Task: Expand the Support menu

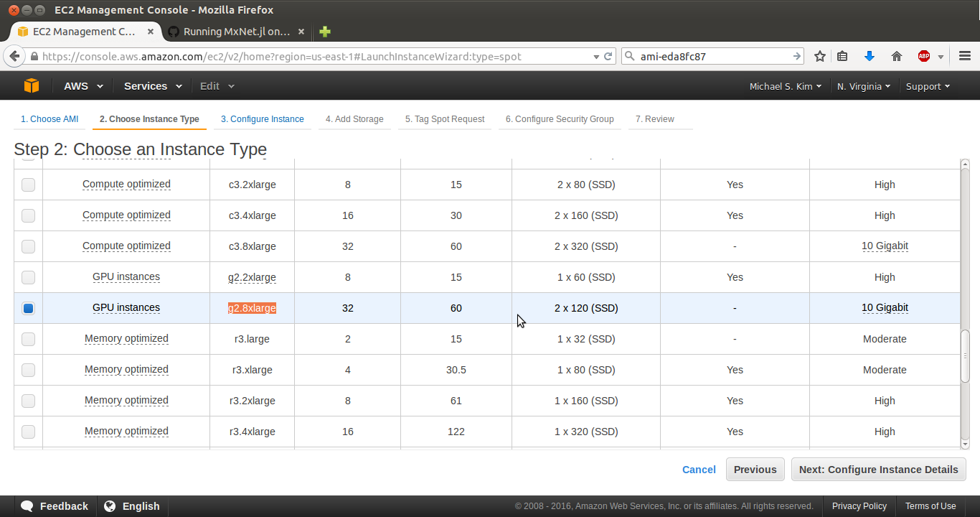Action: click(928, 86)
